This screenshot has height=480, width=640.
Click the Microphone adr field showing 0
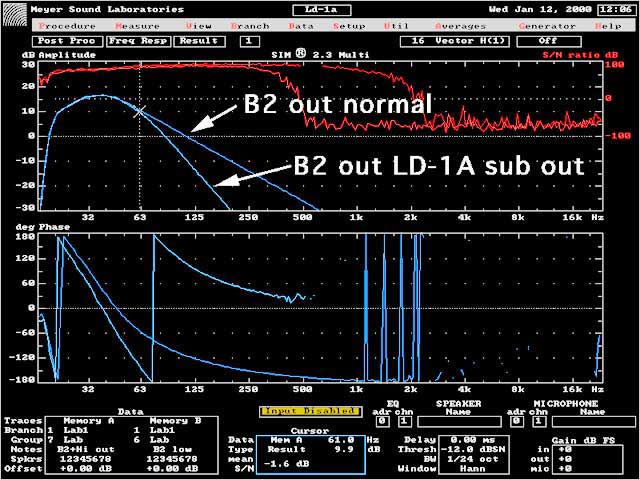[516, 421]
